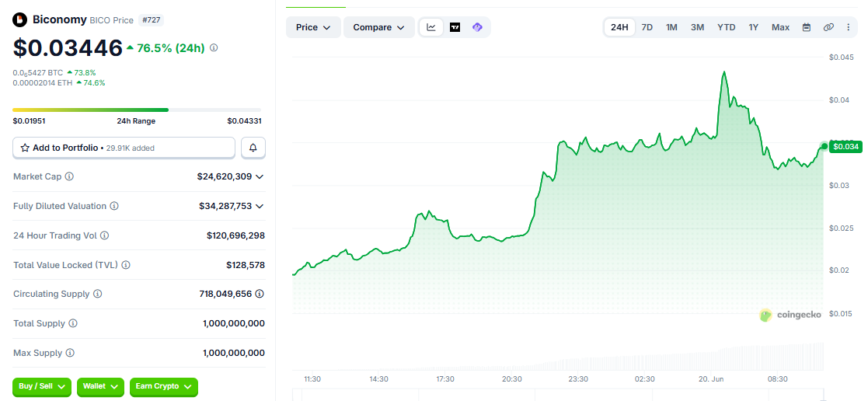Click the 23:30 time label on chart axis
868x401 pixels.
click(578, 379)
